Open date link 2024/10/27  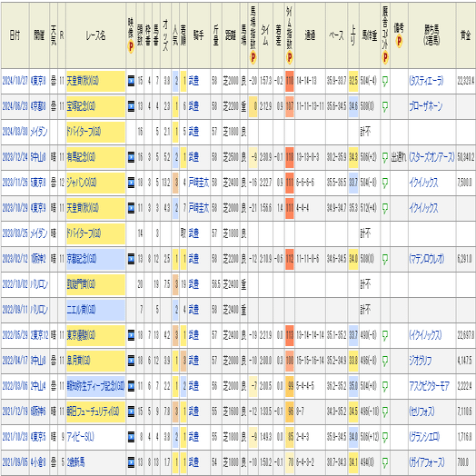click(x=15, y=81)
